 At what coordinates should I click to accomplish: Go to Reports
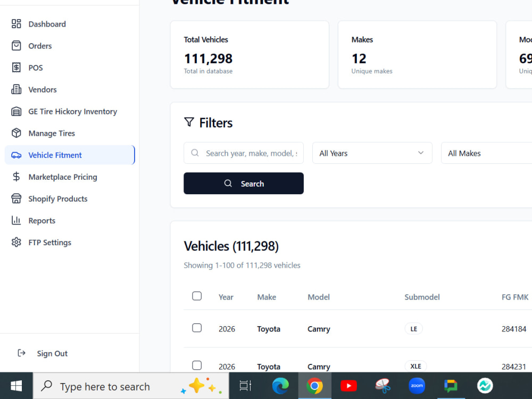pos(41,221)
